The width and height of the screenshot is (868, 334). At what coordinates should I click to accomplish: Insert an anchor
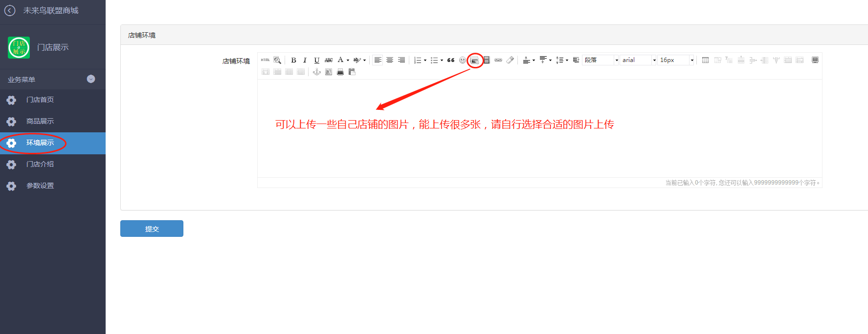317,72
